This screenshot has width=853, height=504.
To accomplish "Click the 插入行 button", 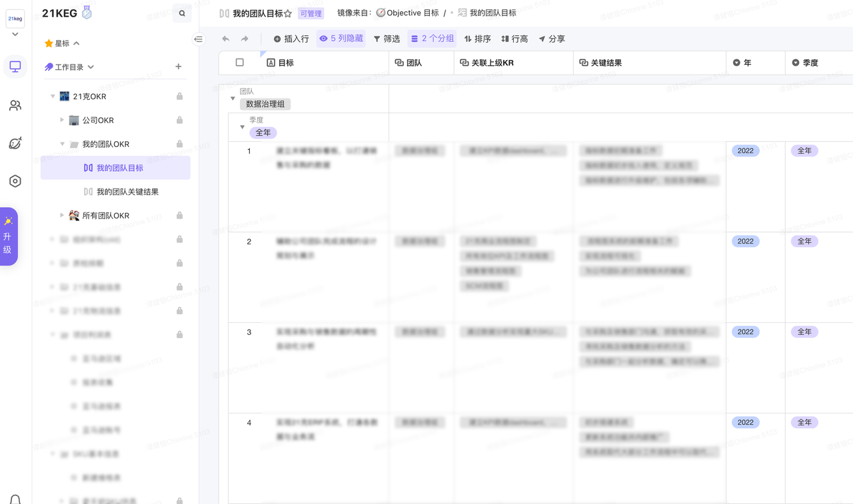I will click(291, 39).
